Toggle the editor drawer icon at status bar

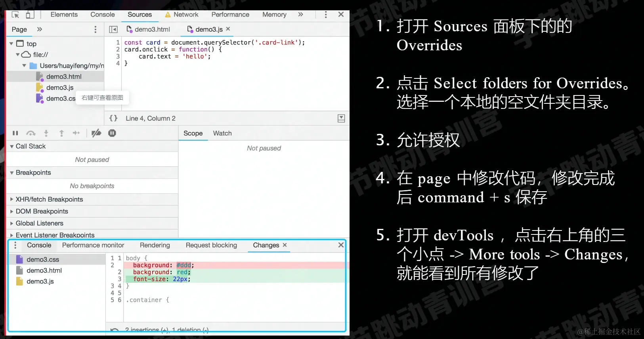click(341, 118)
